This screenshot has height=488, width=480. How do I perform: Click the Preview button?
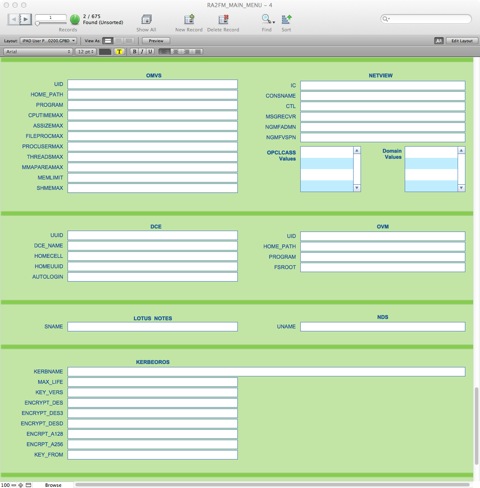pyautogui.click(x=156, y=41)
